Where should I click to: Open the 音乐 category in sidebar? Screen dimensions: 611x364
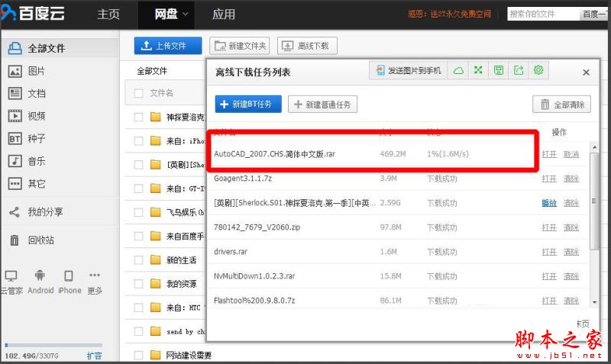point(27,161)
